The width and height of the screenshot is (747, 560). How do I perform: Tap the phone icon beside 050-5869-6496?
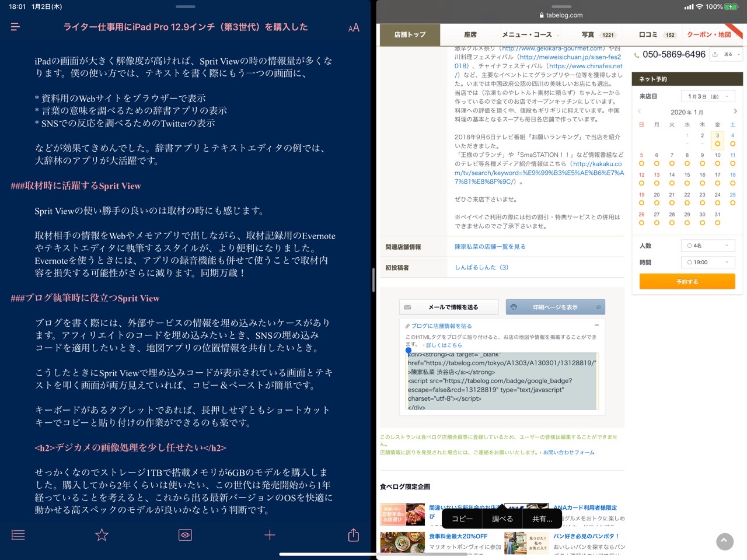(x=636, y=55)
